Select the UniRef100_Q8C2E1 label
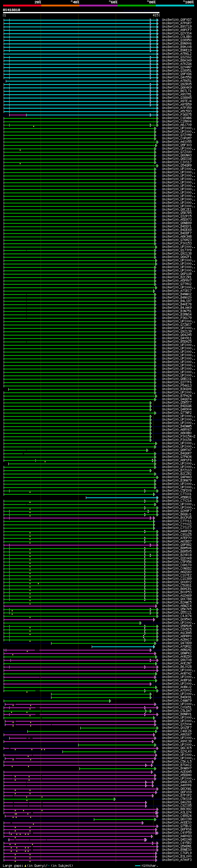The width and height of the screenshot is (197, 868). pos(176,210)
